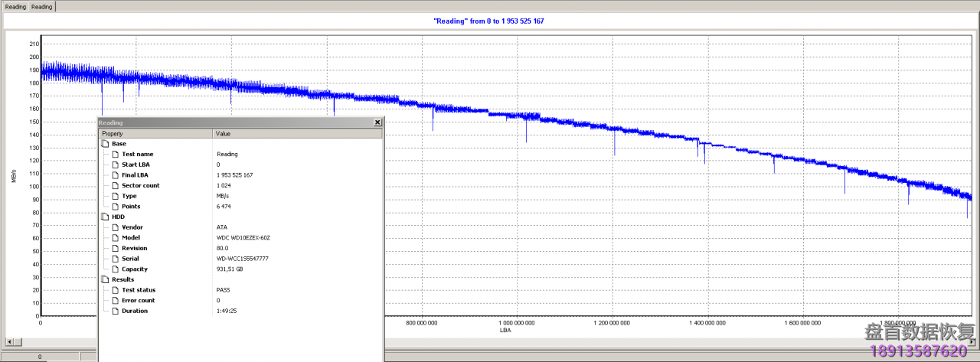Viewport: 980px width, 362px height.
Task: Select the Sector count property row
Action: (x=141, y=185)
